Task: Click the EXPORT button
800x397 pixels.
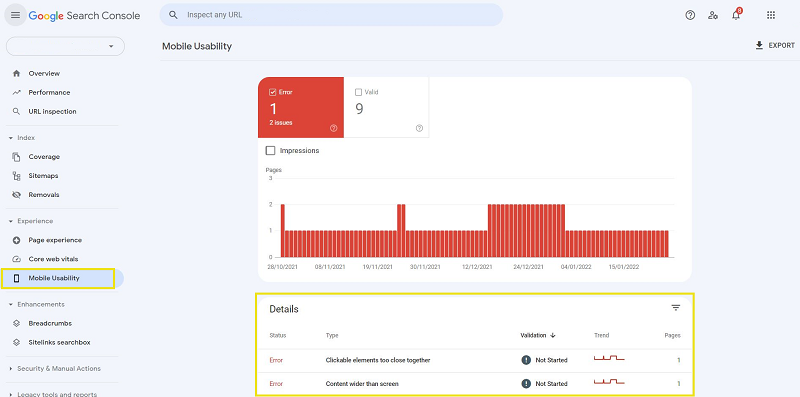Action: (775, 45)
